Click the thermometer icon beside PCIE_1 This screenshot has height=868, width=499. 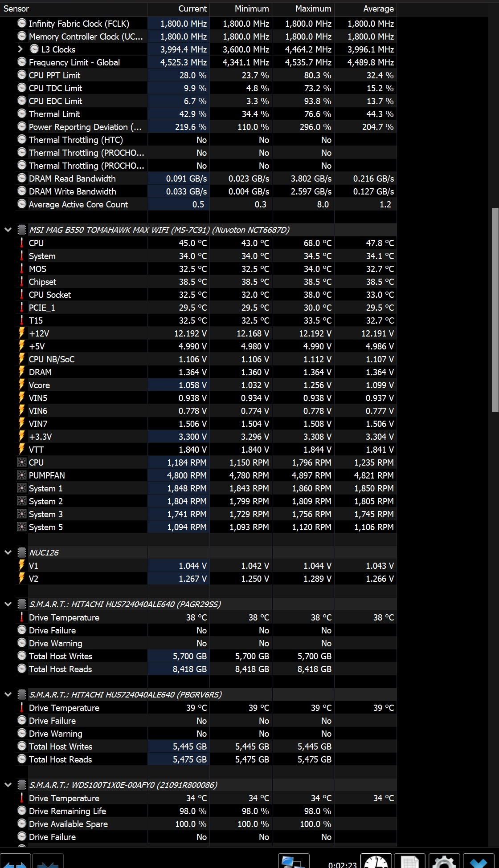point(22,307)
